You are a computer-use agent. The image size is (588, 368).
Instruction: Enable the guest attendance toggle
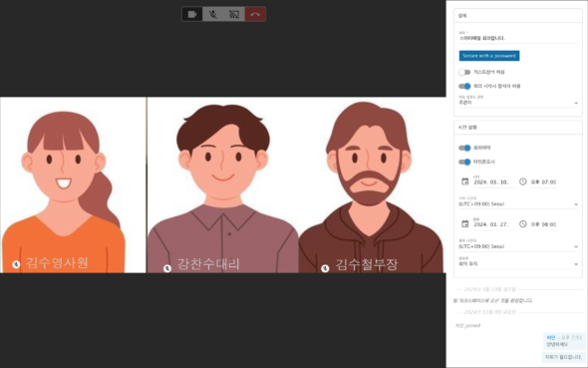464,72
